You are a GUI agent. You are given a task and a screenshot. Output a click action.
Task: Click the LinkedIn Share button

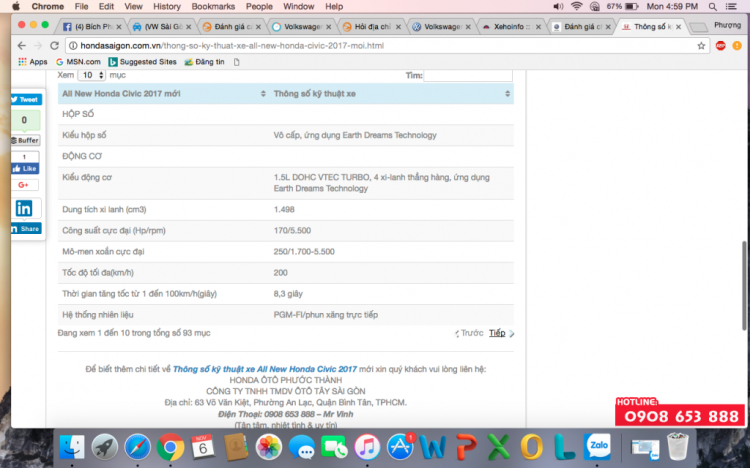click(26, 229)
